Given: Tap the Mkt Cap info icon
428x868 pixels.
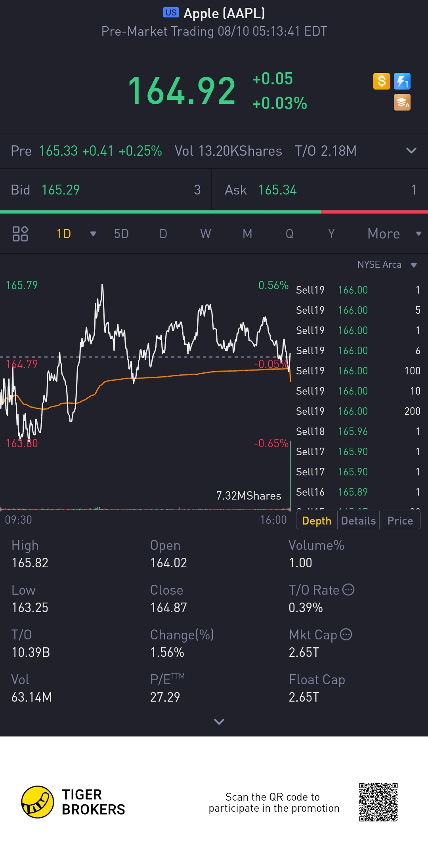Looking at the screenshot, I should click(346, 634).
